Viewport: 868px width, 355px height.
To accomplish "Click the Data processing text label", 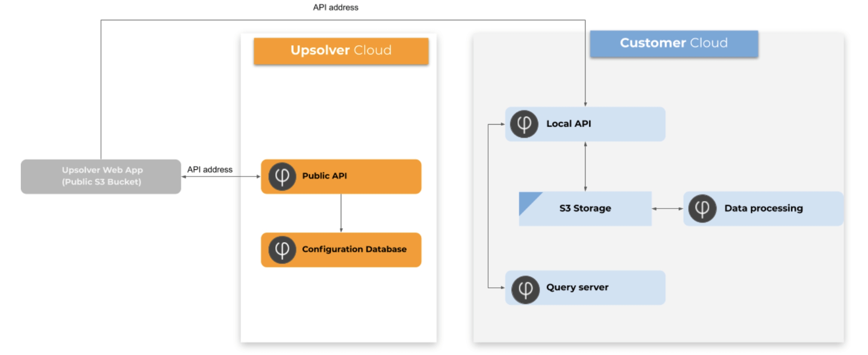I will (763, 208).
